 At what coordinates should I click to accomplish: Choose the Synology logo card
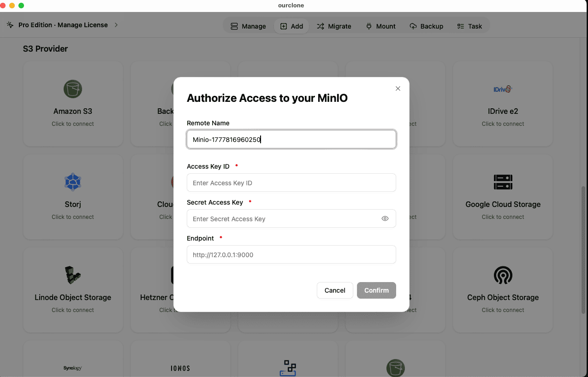(73, 359)
